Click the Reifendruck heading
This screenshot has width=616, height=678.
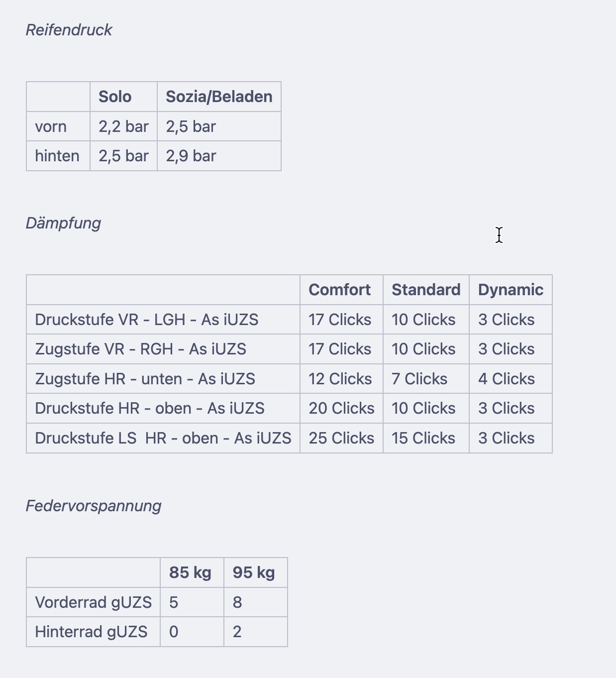69,30
